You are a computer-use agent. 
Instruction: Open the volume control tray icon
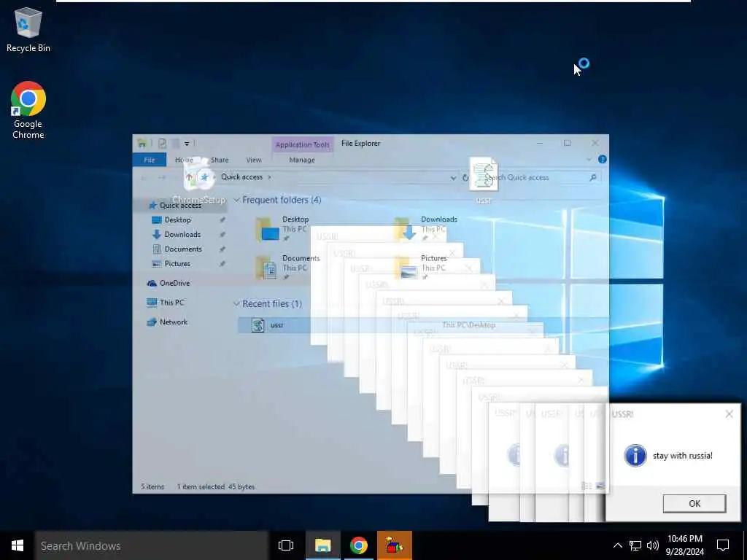pyautogui.click(x=653, y=545)
